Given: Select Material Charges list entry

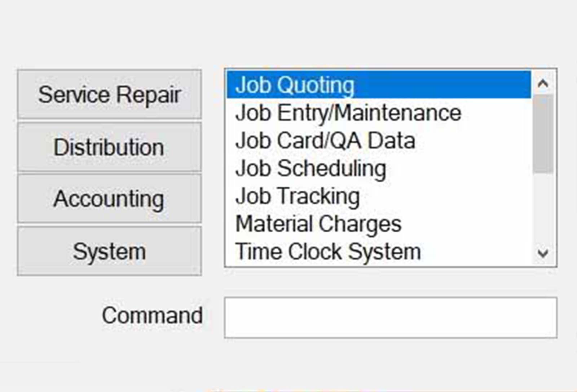Looking at the screenshot, I should 318,224.
